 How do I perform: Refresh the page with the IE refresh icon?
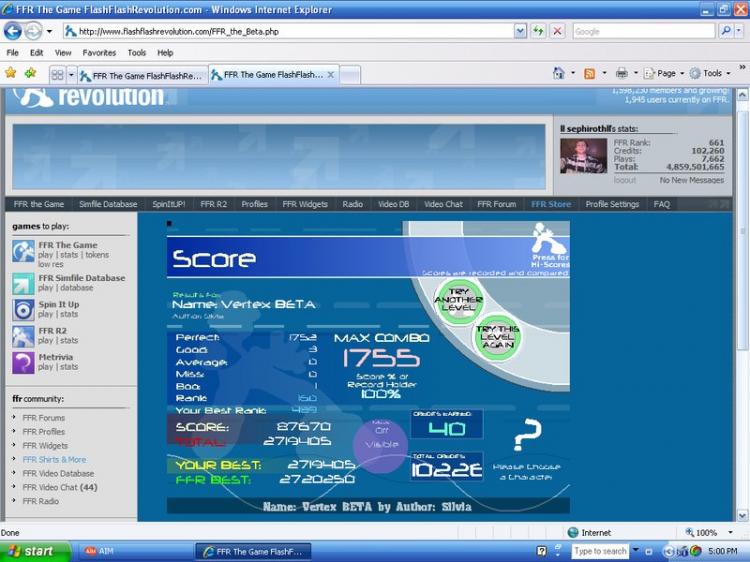(x=540, y=31)
